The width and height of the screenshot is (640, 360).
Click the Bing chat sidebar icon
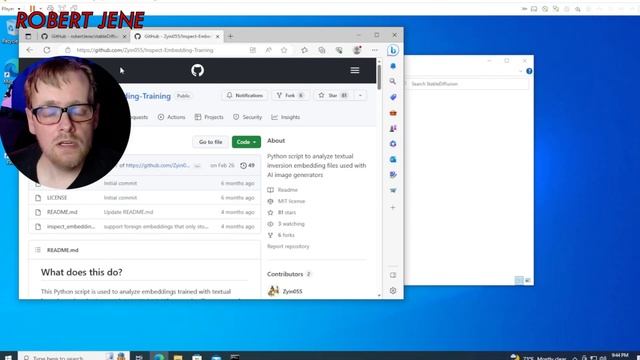393,50
